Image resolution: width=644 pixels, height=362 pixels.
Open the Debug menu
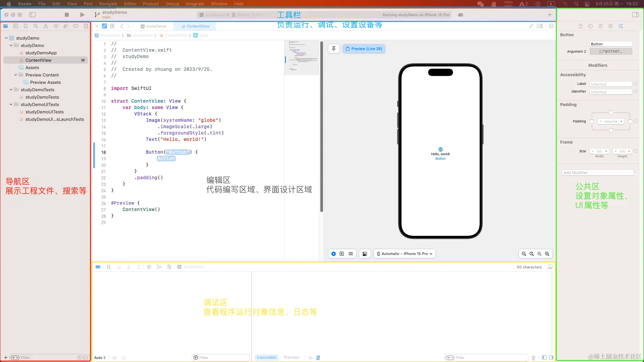[x=172, y=4]
